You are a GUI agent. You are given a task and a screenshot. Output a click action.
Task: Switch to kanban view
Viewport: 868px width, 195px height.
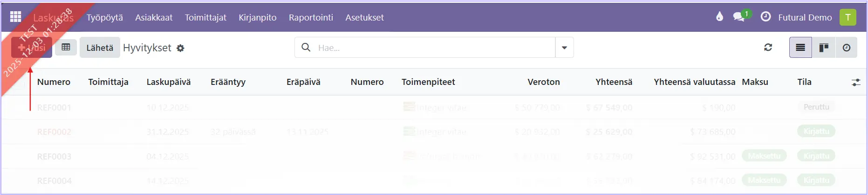click(824, 47)
